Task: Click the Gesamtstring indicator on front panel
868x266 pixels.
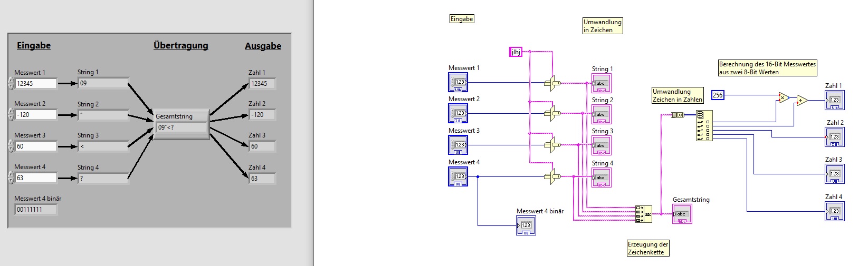Action: 182,127
